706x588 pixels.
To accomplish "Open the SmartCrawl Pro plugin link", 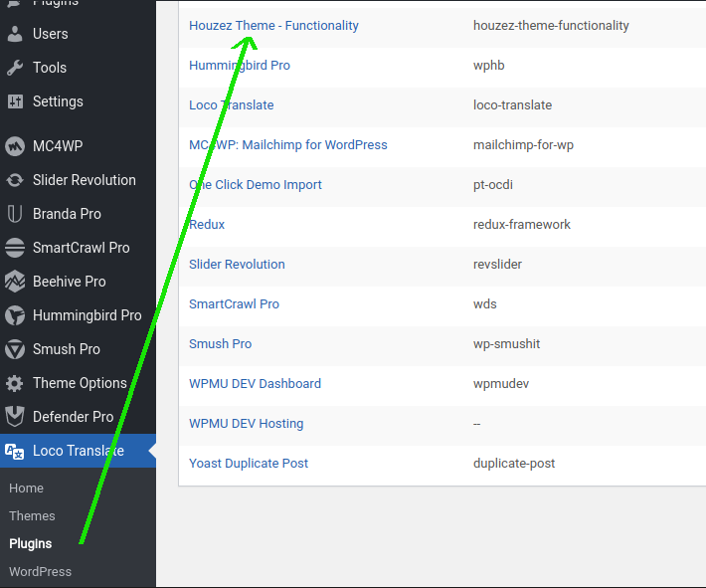I will [x=234, y=304].
